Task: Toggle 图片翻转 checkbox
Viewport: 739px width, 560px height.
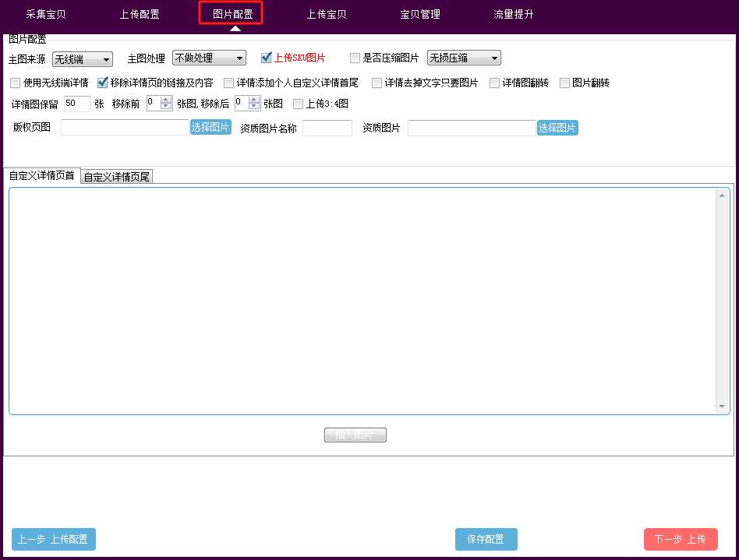Action: [564, 83]
